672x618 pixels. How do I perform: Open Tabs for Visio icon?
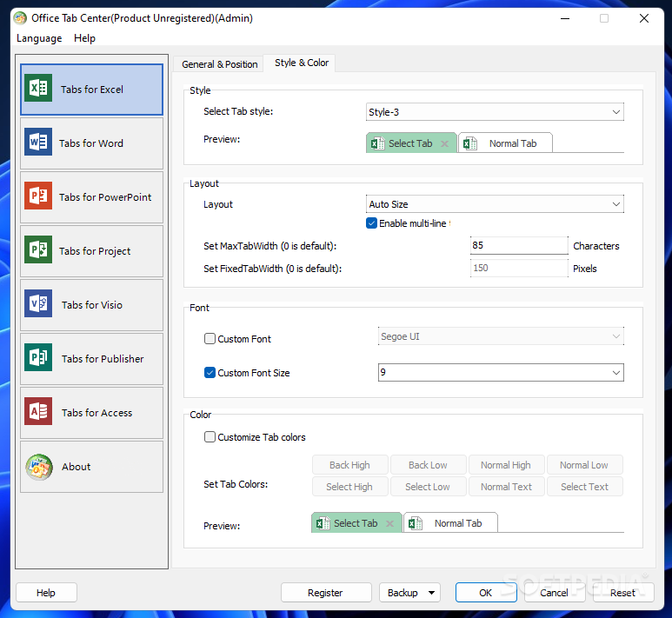click(38, 303)
